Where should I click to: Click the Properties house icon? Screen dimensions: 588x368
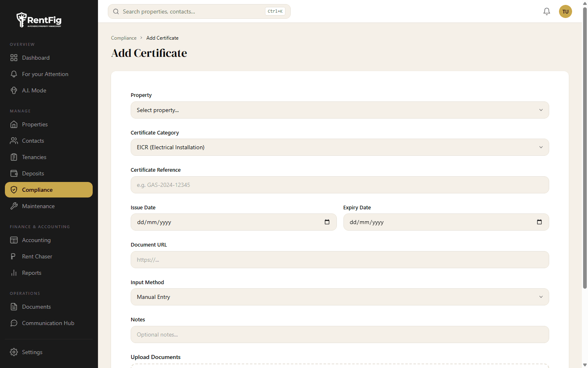(14, 124)
